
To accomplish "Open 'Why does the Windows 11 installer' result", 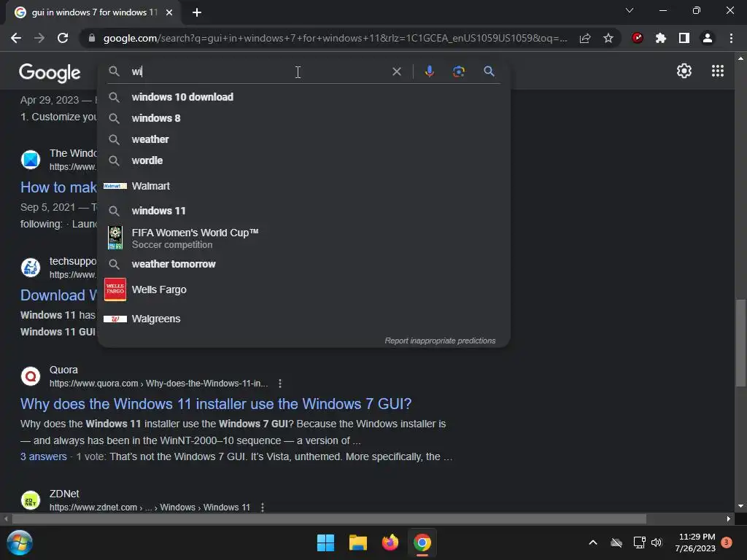I will point(216,404).
